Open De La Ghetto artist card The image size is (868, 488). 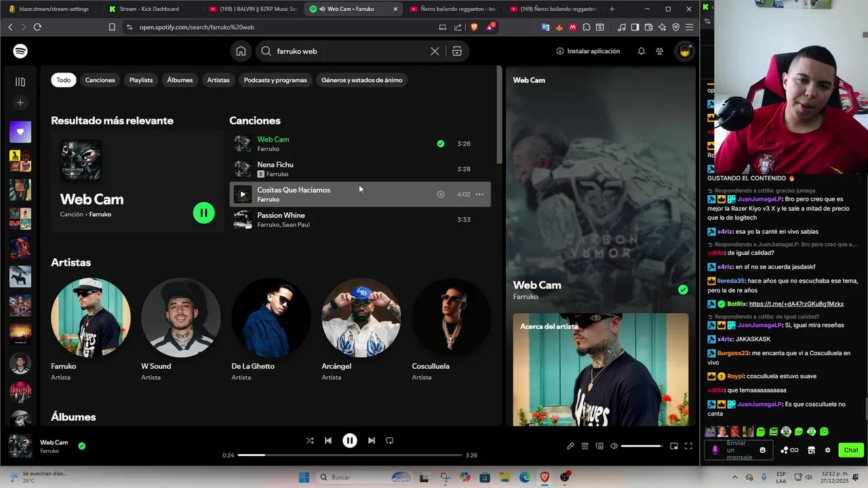[271, 329]
